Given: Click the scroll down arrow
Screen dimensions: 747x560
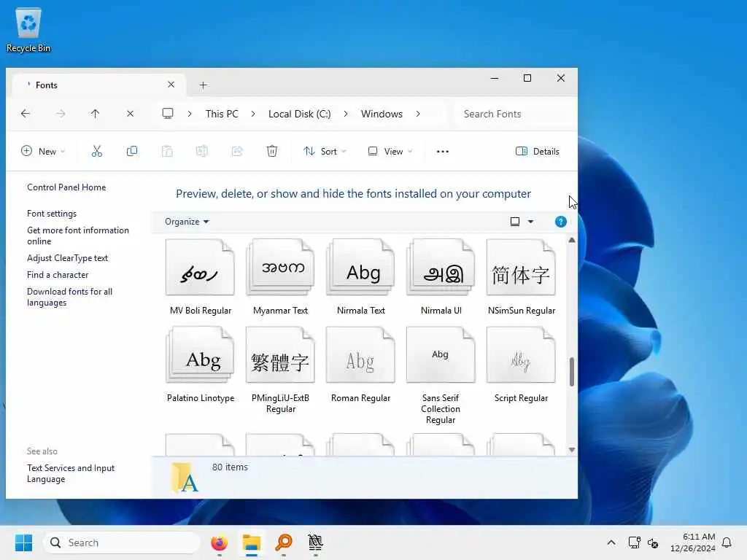Looking at the screenshot, I should (x=572, y=449).
